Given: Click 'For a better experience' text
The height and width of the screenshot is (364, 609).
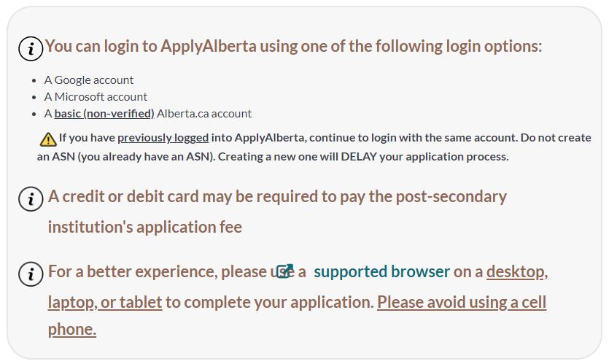Looking at the screenshot, I should (132, 271).
